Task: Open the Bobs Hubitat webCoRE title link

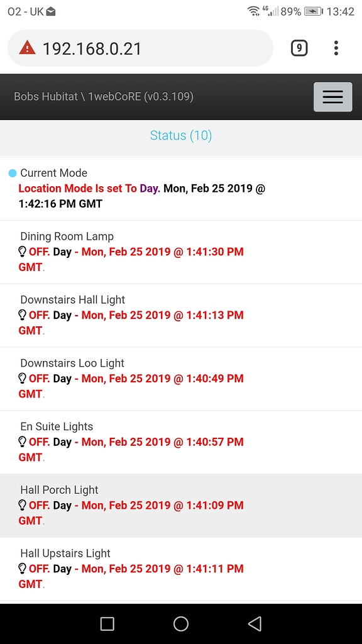Action: point(104,96)
